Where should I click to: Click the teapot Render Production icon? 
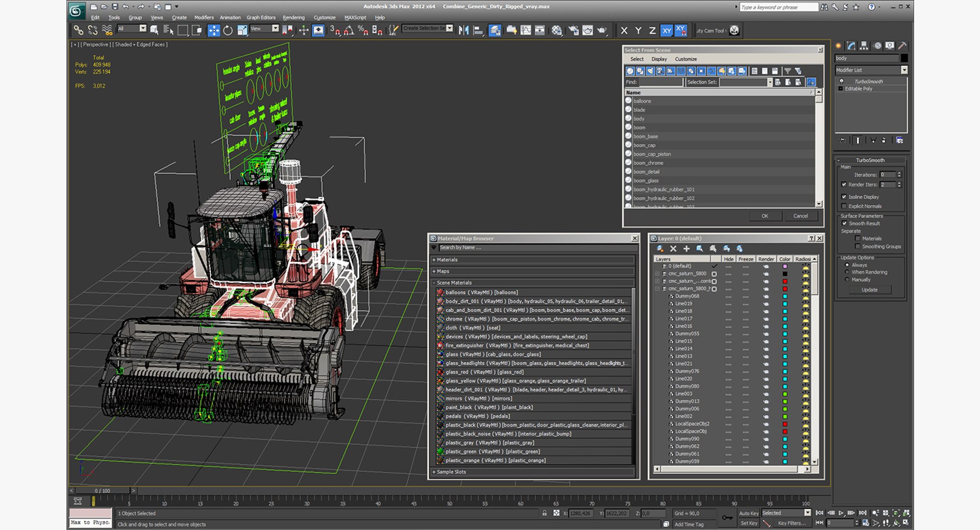coord(602,30)
